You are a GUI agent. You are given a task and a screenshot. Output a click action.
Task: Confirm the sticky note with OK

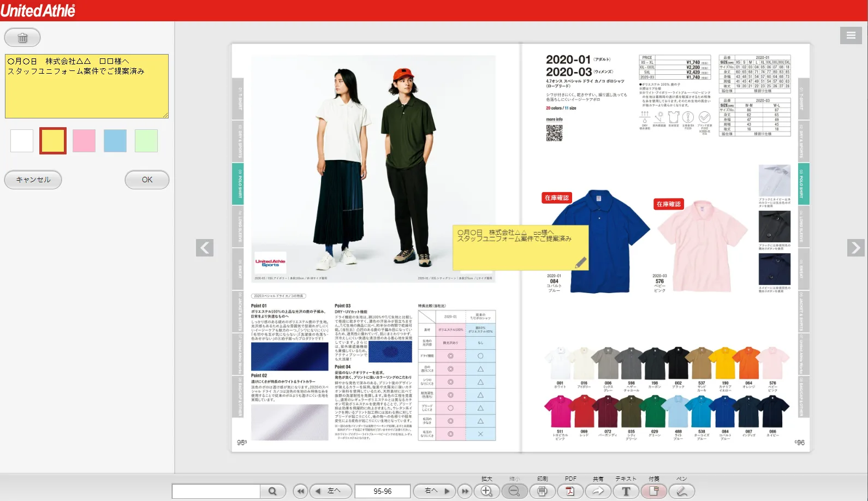coord(147,180)
